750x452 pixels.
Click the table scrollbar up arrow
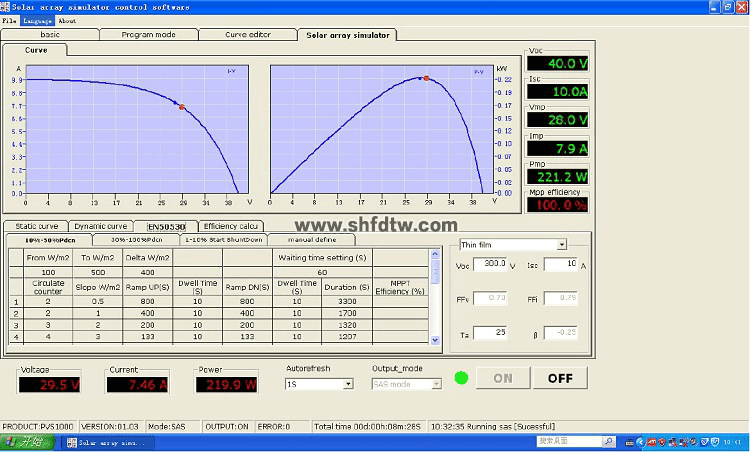[434, 253]
